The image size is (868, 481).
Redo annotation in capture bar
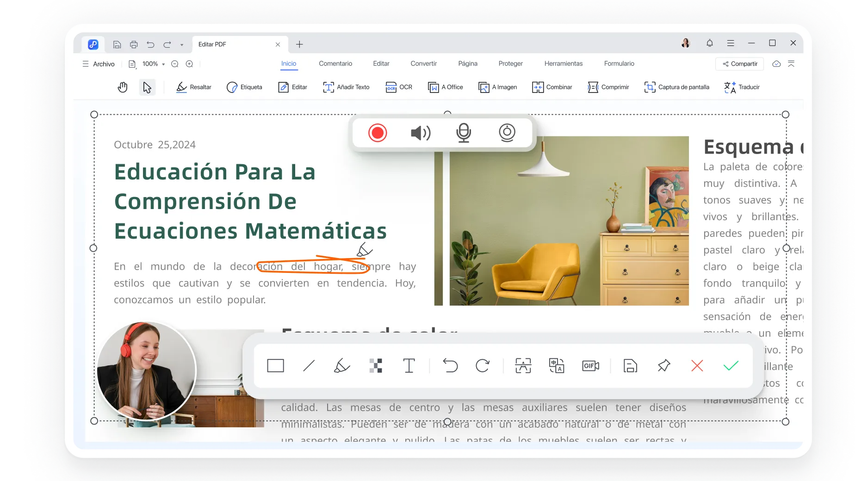(483, 366)
